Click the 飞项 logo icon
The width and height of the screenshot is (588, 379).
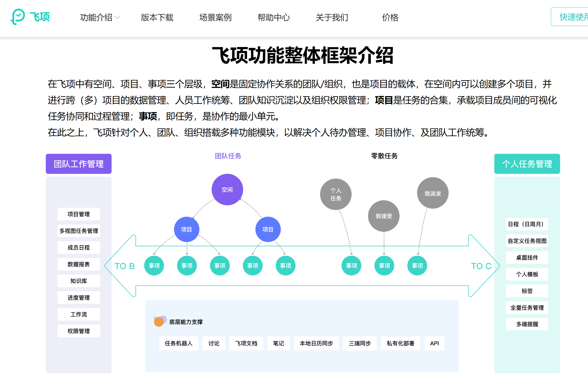(18, 17)
